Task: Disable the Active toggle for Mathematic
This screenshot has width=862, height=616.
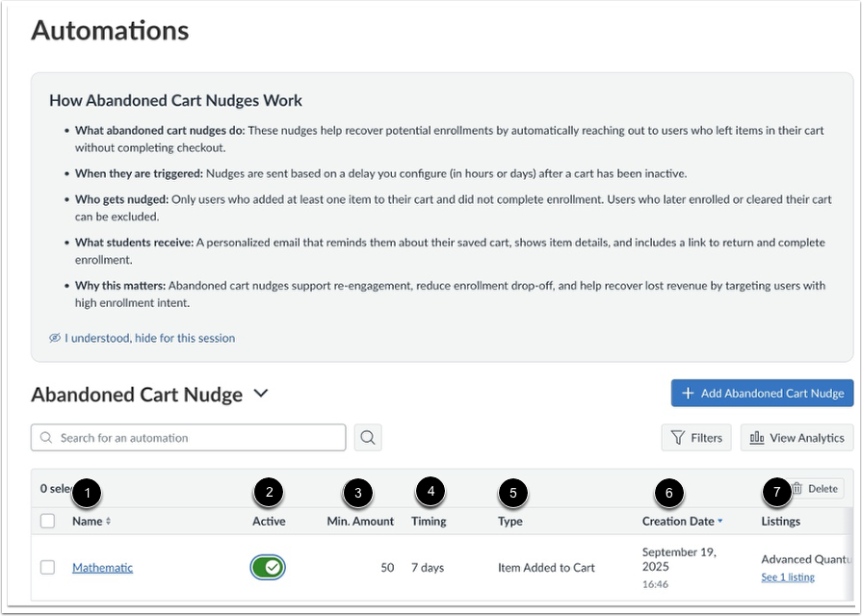Action: coord(269,567)
